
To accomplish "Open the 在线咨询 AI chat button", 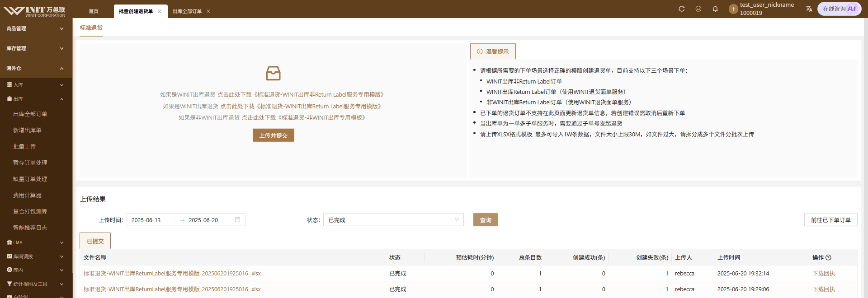I will [839, 9].
